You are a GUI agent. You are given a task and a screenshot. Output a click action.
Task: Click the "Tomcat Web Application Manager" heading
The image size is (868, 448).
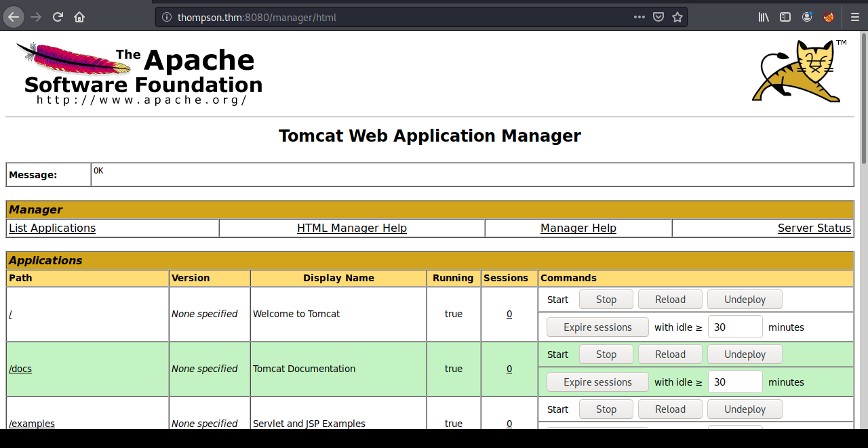point(430,136)
